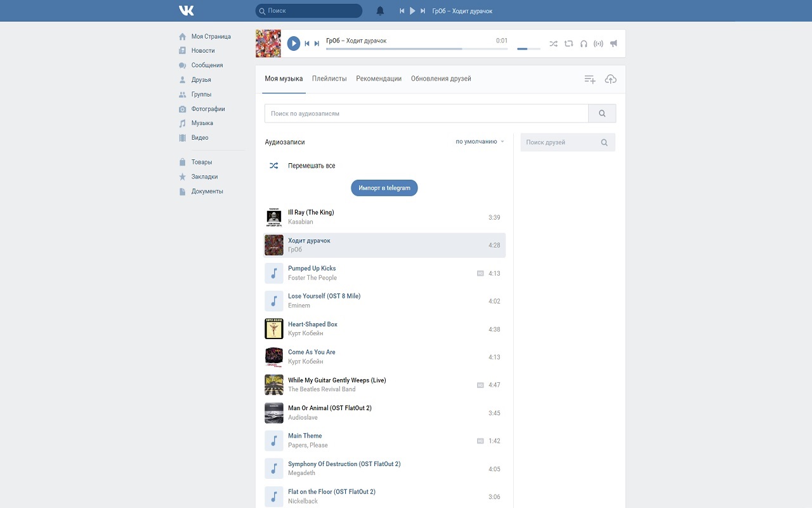Upload an audio file via cloud icon

[611, 79]
